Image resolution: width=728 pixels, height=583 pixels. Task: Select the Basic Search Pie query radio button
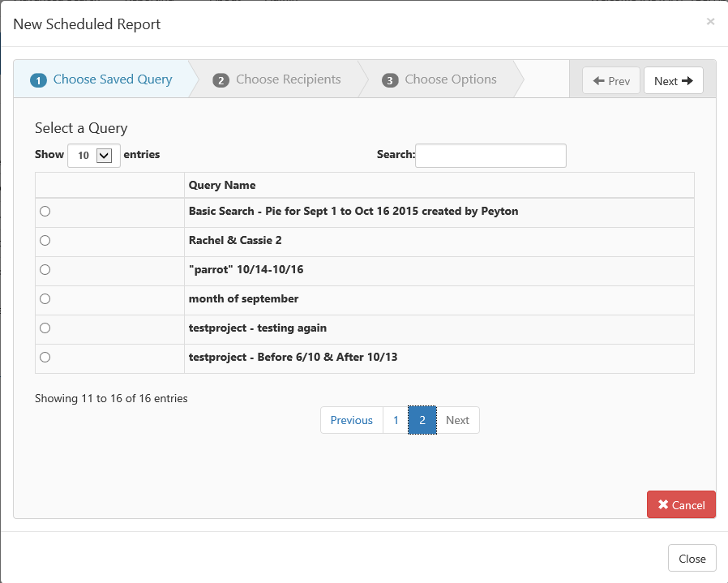point(45,212)
